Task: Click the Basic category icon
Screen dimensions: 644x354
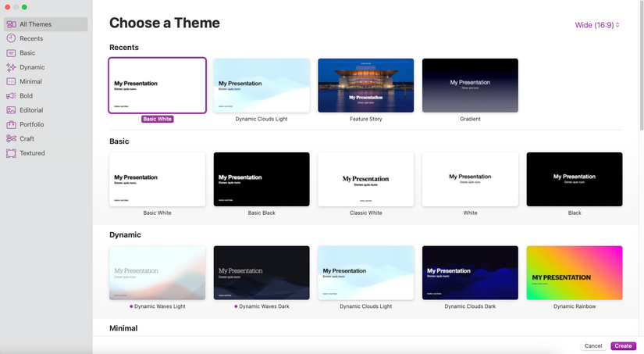Action: (x=11, y=53)
